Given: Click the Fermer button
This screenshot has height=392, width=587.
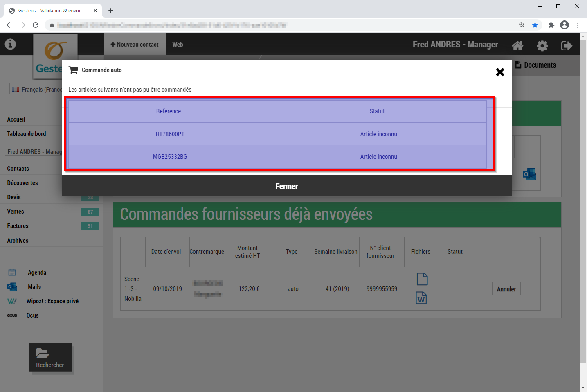Looking at the screenshot, I should click(286, 186).
